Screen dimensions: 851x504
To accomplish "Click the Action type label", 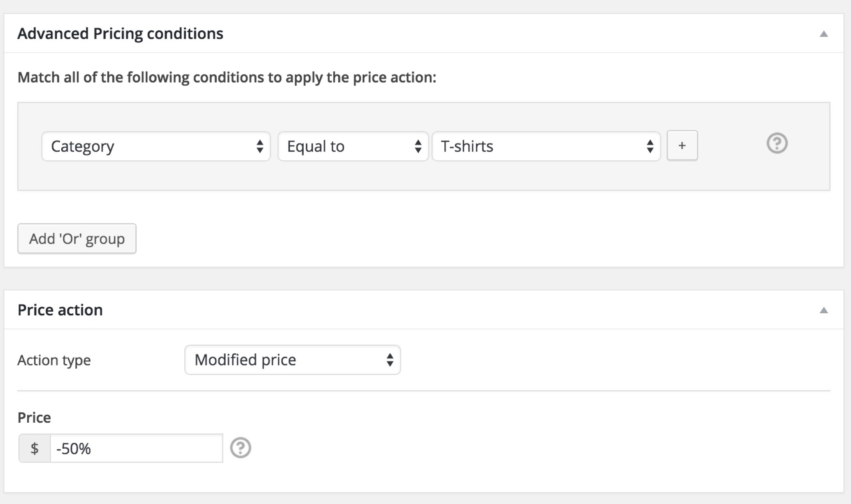I will [x=54, y=360].
